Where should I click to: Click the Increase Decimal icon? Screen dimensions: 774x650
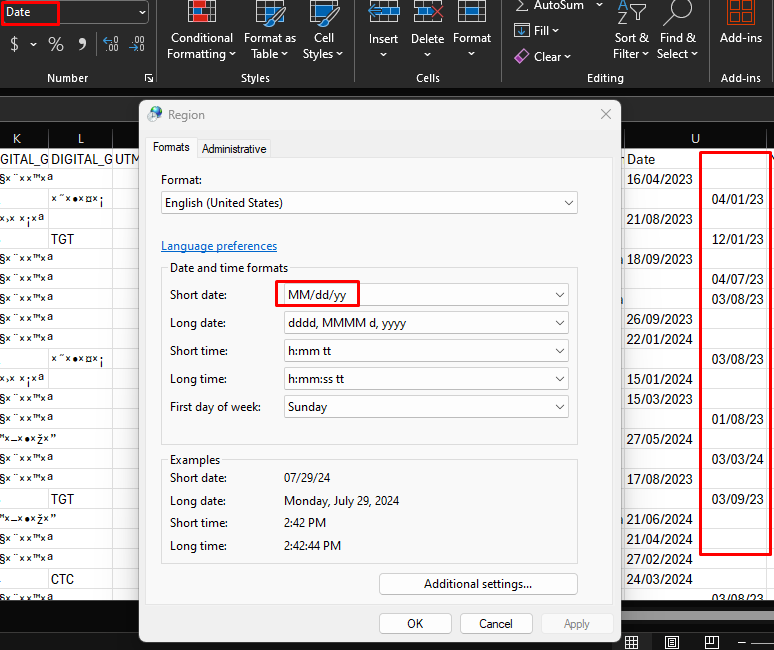[110, 44]
